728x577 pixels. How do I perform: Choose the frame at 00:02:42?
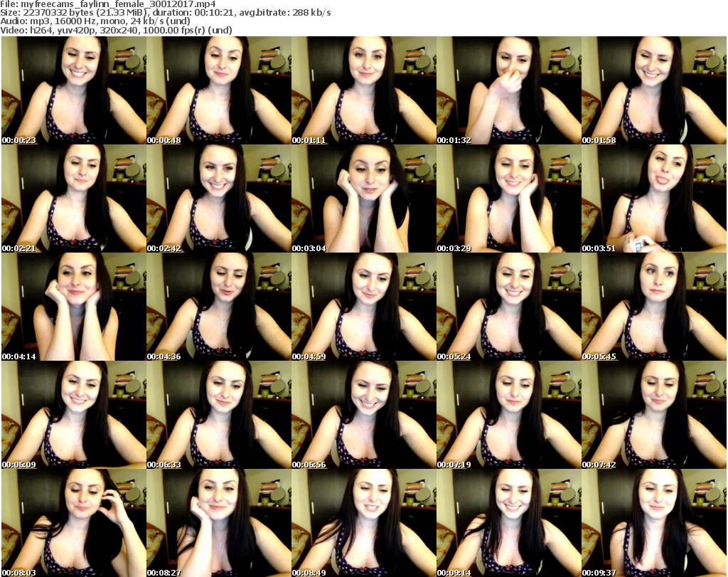tap(219, 198)
